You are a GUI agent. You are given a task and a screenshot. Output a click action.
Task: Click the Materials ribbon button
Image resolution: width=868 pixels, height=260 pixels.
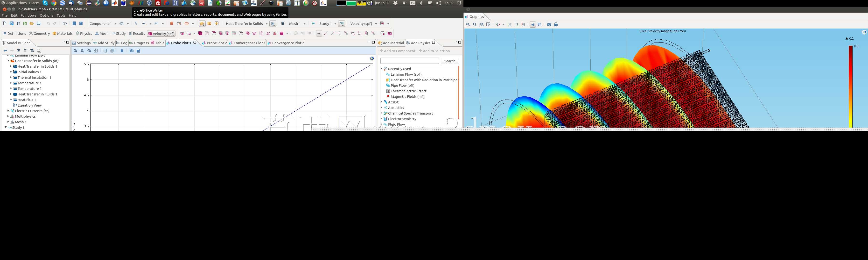[x=63, y=33]
